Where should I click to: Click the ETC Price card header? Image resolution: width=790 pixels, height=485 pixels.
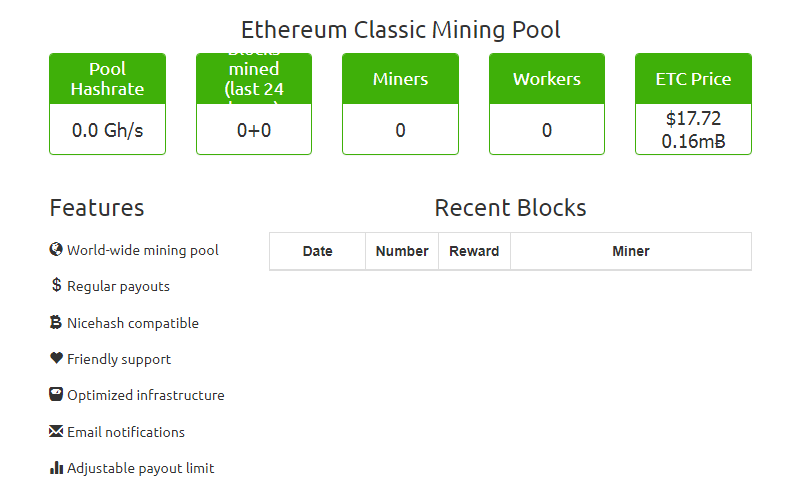(x=693, y=79)
